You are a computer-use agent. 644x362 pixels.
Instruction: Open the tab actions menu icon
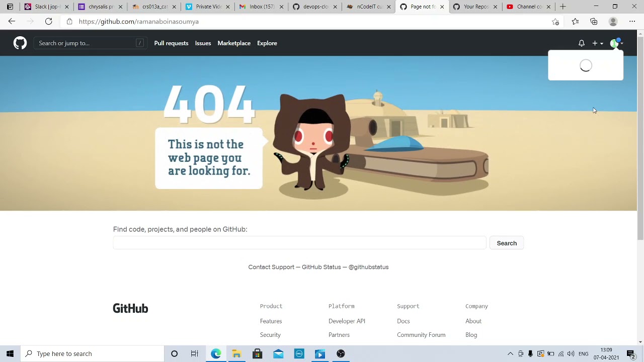pos(10,7)
